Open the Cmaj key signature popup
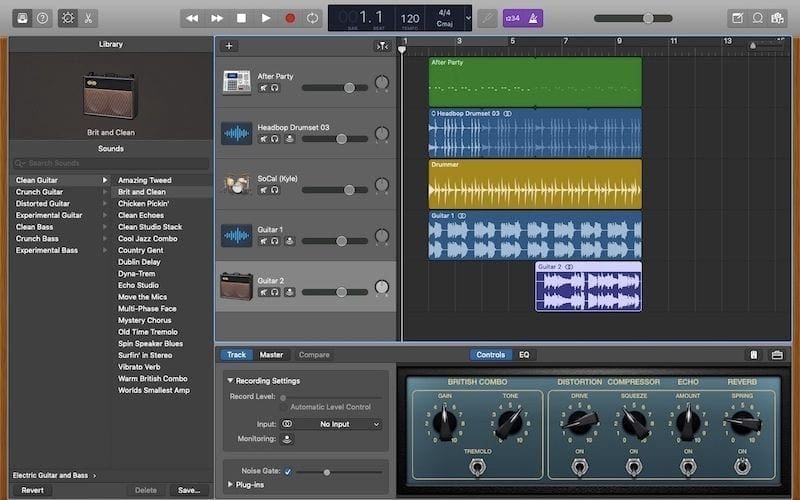 tap(444, 24)
